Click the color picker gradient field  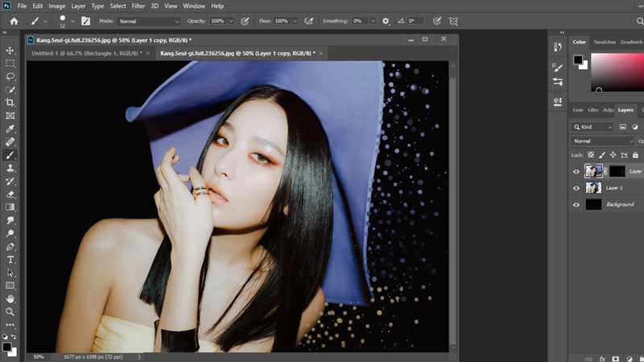click(617, 72)
